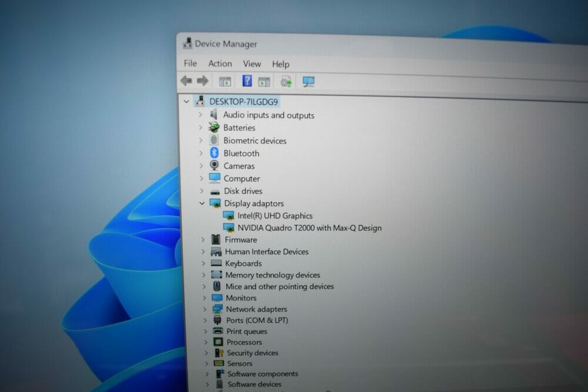Open the Action menu

pyautogui.click(x=220, y=63)
